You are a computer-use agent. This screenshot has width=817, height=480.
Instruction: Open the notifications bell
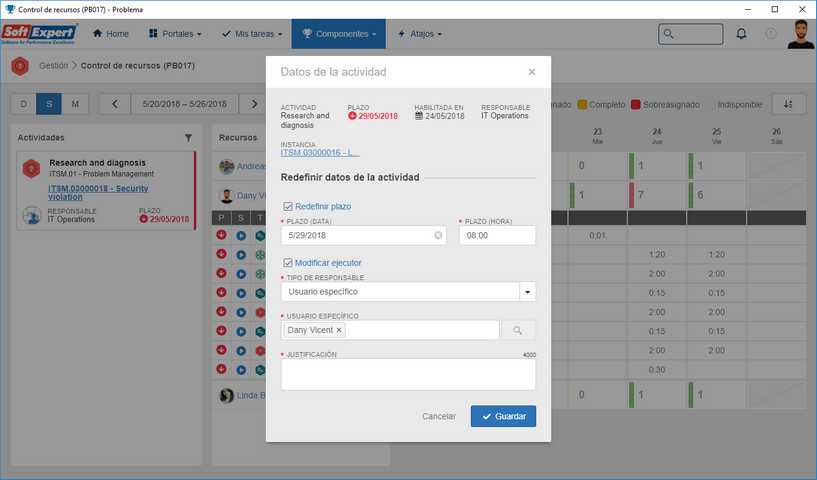coord(741,34)
